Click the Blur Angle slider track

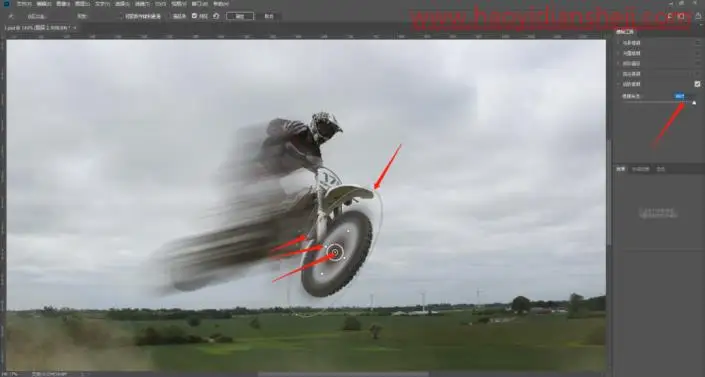tap(658, 103)
